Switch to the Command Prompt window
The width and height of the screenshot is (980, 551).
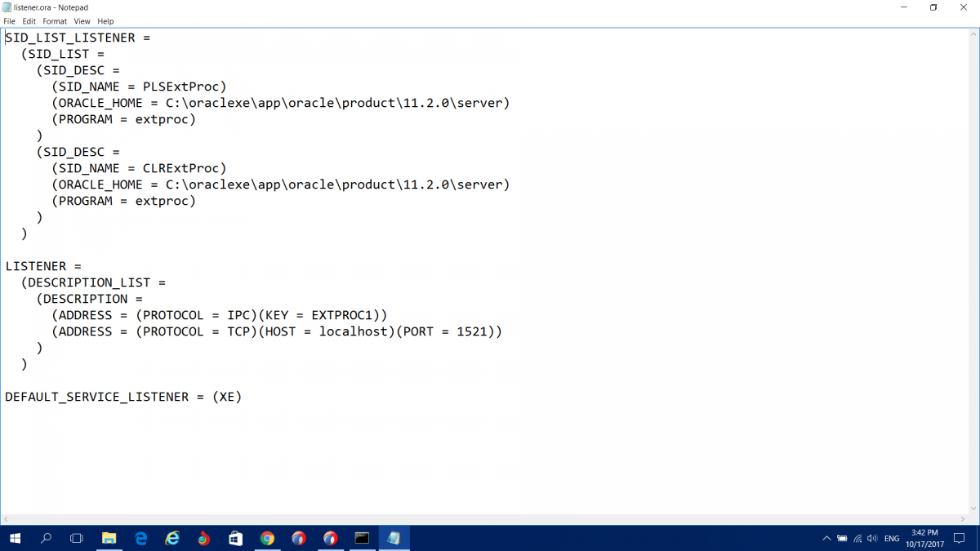[x=362, y=539]
